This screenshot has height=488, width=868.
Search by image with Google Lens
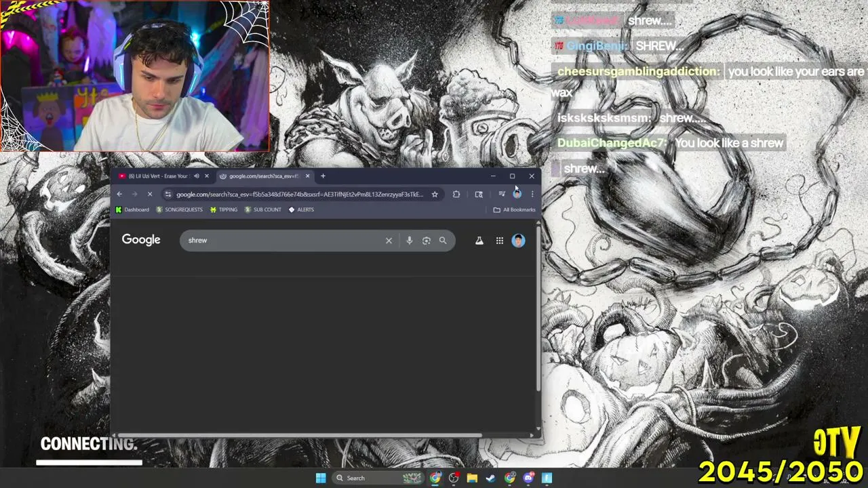[x=426, y=241]
